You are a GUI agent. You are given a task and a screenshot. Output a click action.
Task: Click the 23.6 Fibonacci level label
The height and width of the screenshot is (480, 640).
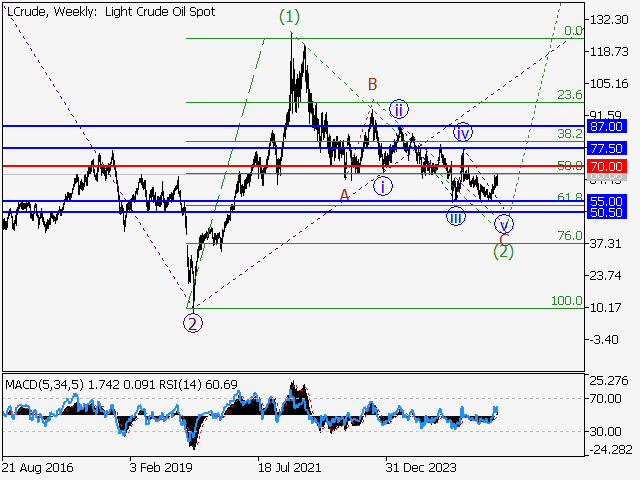click(569, 95)
